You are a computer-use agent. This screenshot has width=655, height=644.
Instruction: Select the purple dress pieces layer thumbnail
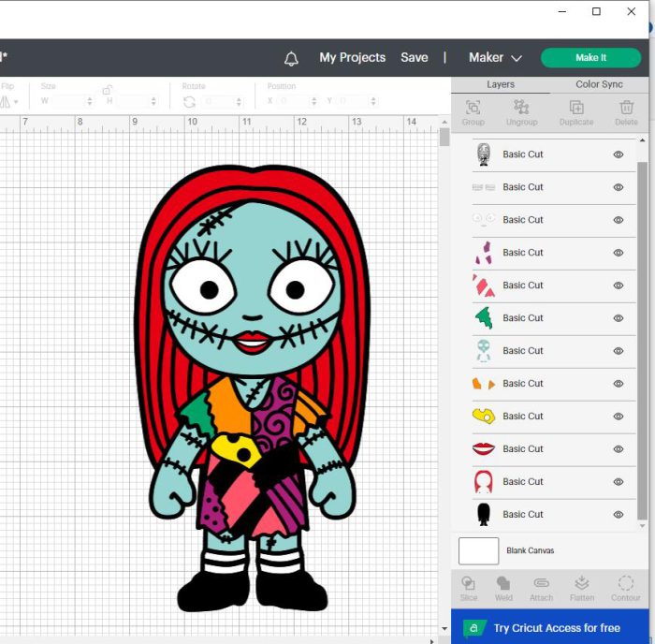pyautogui.click(x=484, y=253)
